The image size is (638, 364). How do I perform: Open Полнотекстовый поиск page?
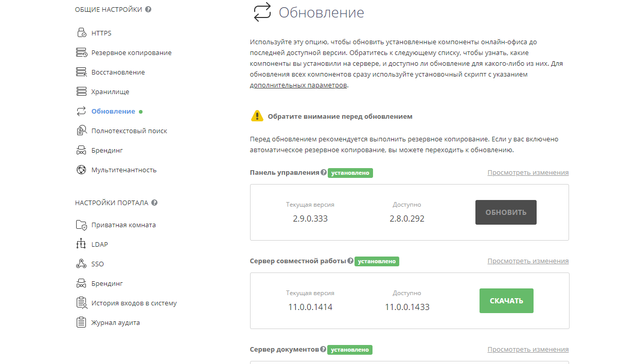click(x=129, y=131)
